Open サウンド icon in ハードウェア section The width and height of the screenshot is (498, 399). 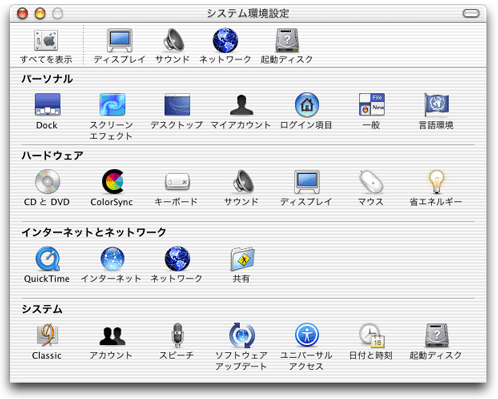pos(243,182)
